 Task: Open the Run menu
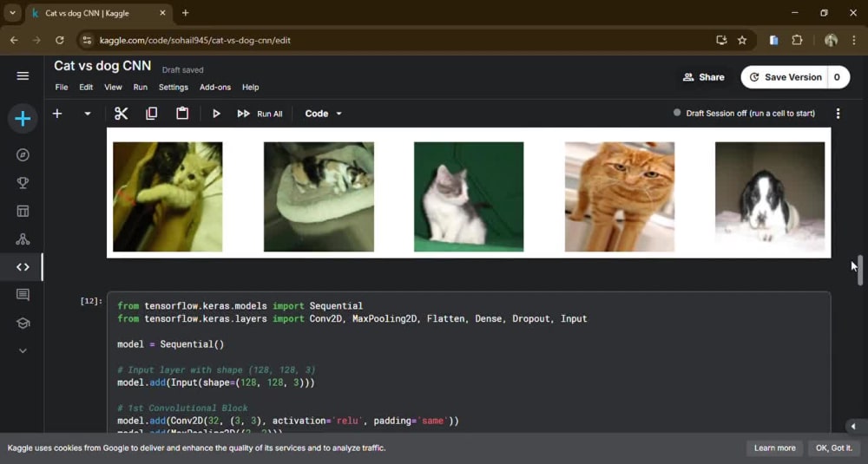pos(140,88)
